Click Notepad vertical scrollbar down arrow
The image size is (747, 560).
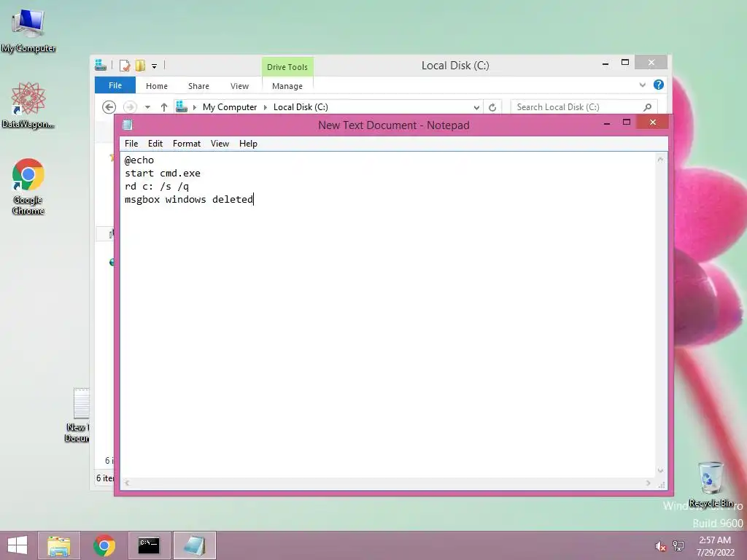pos(660,471)
